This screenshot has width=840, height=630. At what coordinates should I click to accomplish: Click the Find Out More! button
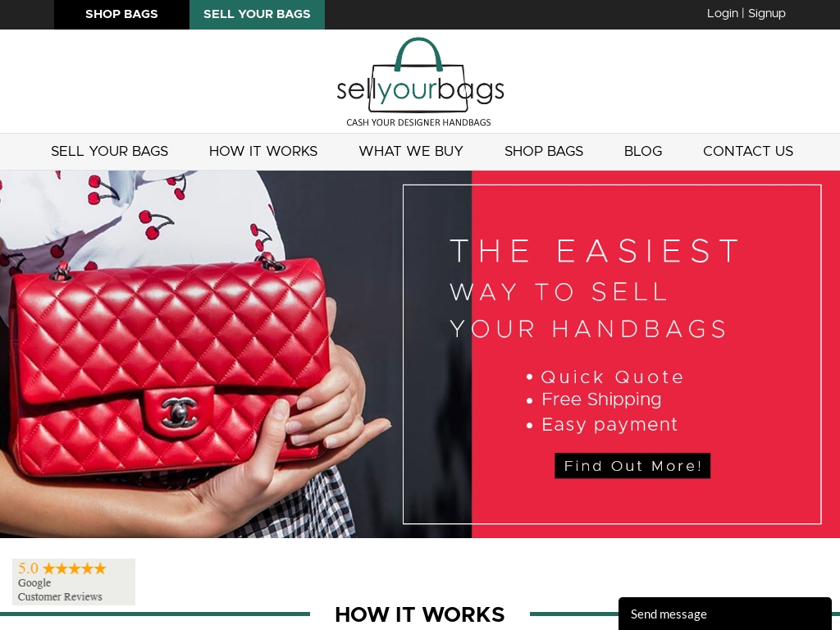pos(632,466)
